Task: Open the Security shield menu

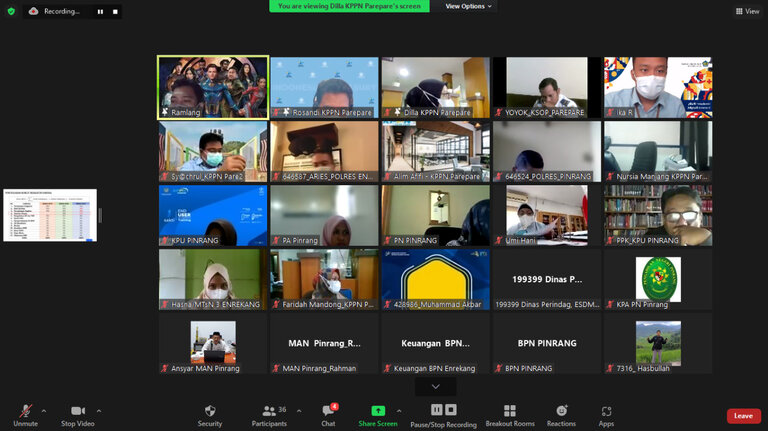Action: click(x=210, y=414)
